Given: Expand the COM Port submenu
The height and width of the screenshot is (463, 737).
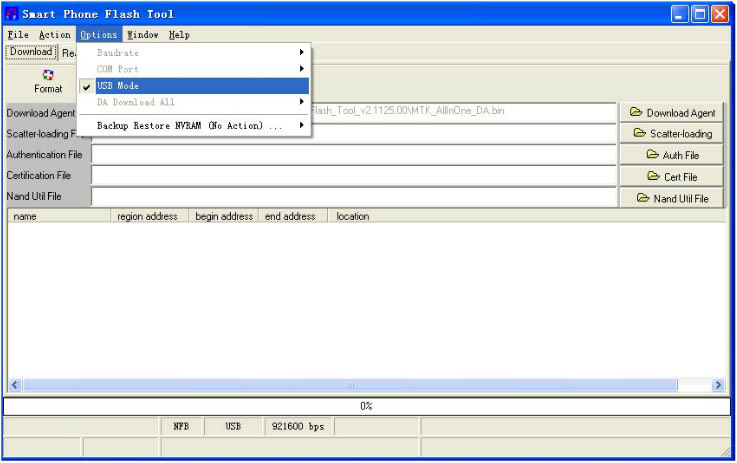Looking at the screenshot, I should 118,69.
